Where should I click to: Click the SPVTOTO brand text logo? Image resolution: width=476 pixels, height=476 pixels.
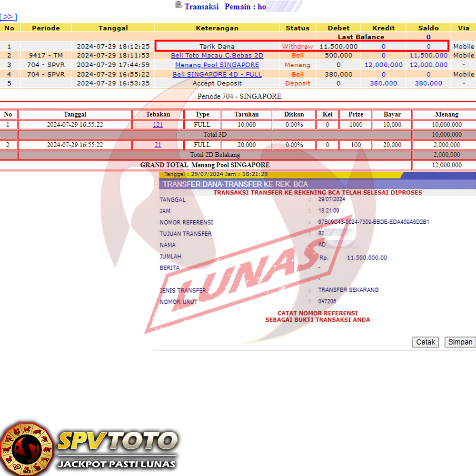117,441
